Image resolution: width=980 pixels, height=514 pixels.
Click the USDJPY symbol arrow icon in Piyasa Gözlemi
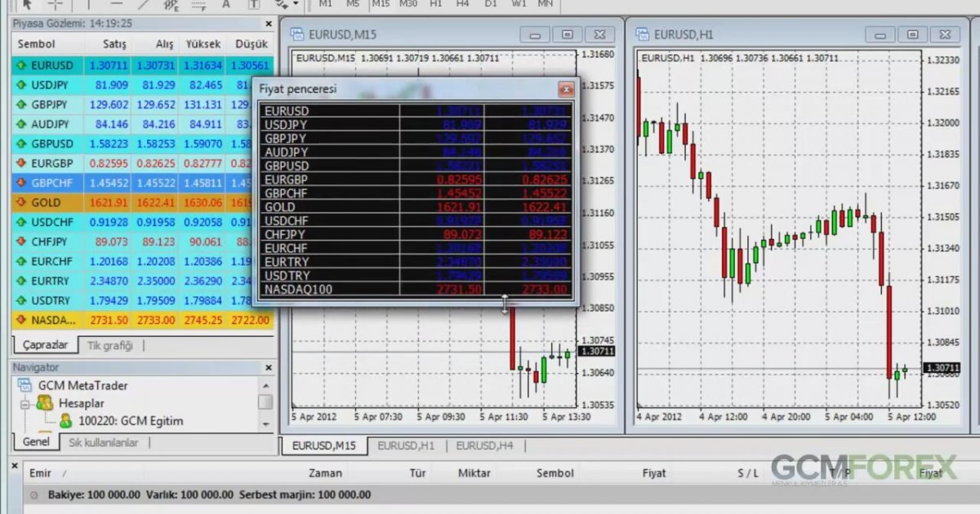pos(22,85)
